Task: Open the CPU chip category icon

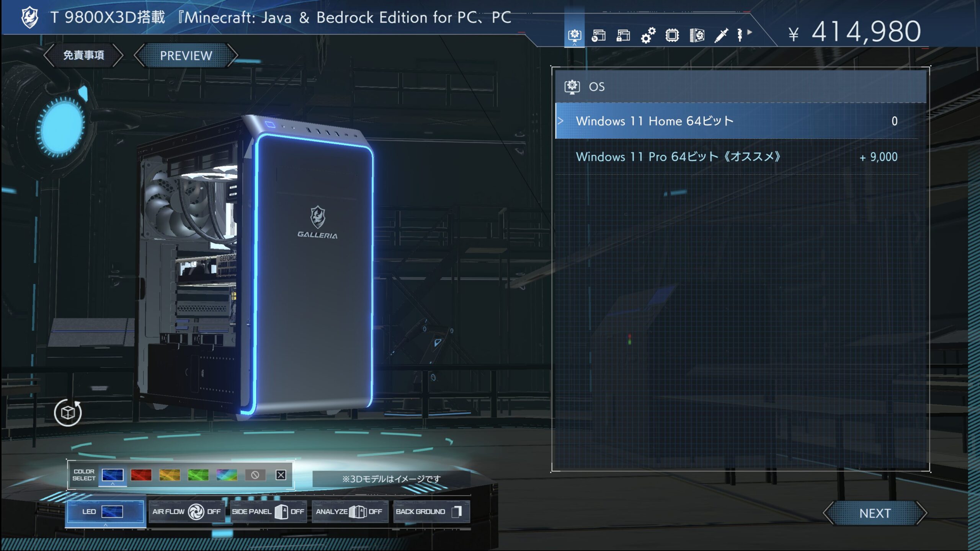Action: [x=672, y=36]
